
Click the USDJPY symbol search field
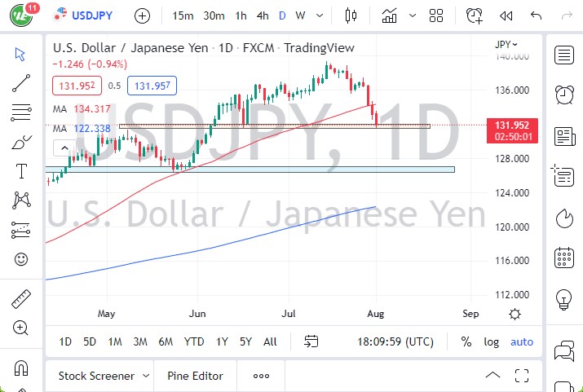click(91, 15)
